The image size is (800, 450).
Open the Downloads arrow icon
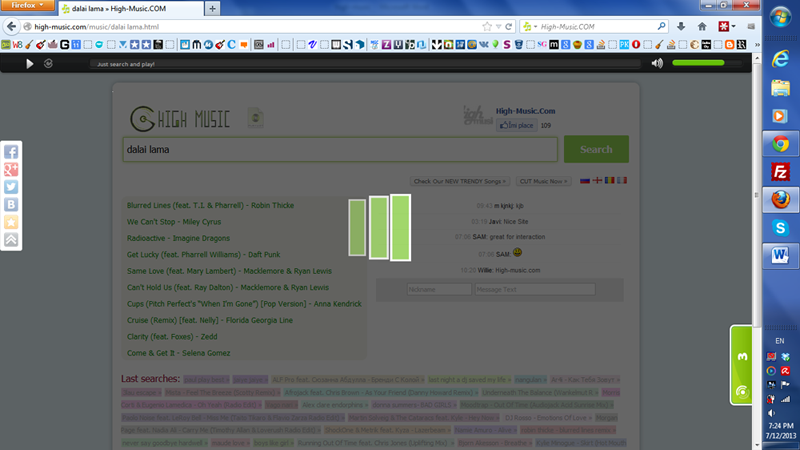pyautogui.click(x=681, y=27)
